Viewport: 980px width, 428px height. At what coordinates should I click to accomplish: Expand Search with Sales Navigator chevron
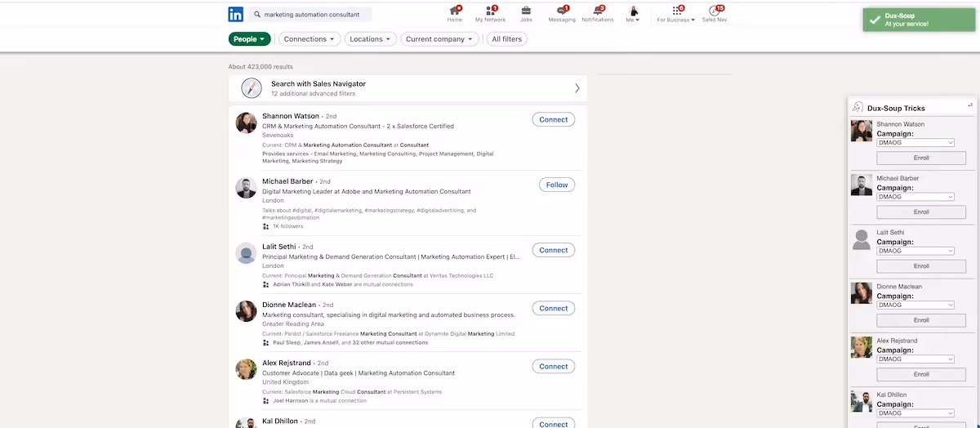pyautogui.click(x=577, y=88)
